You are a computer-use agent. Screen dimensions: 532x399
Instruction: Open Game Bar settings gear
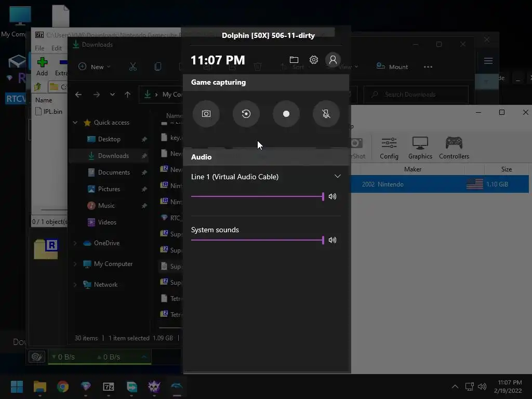tap(313, 60)
